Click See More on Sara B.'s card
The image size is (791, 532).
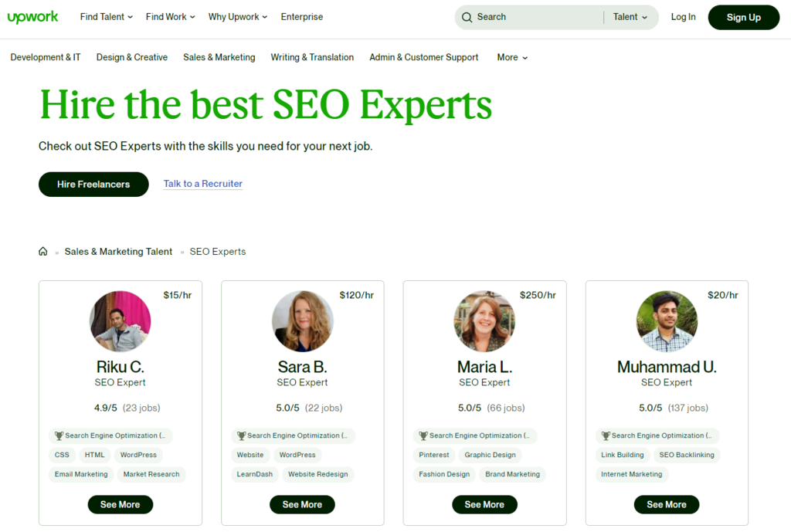coord(302,504)
